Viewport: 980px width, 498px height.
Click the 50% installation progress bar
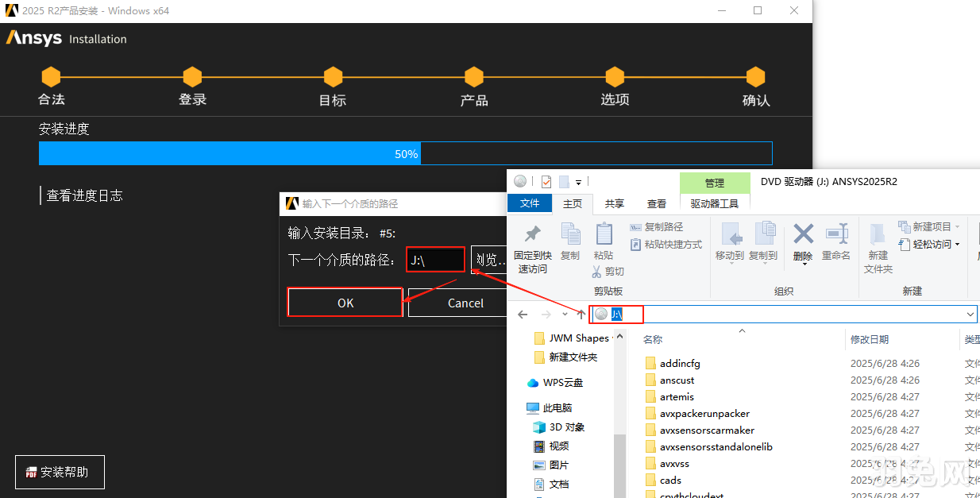tap(405, 152)
